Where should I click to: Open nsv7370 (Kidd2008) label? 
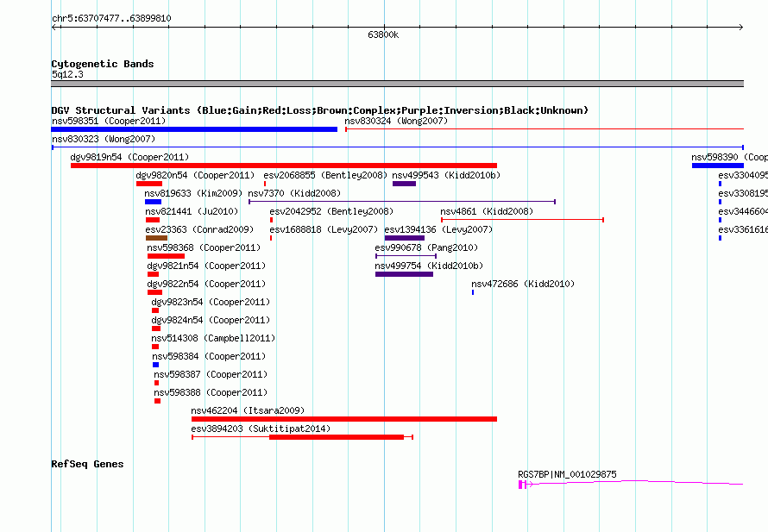(x=294, y=193)
